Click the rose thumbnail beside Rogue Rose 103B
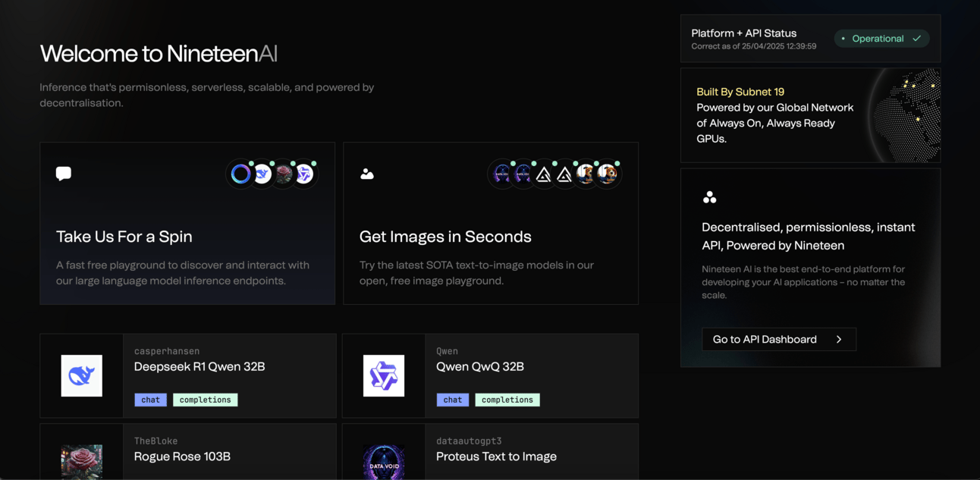 (82, 462)
